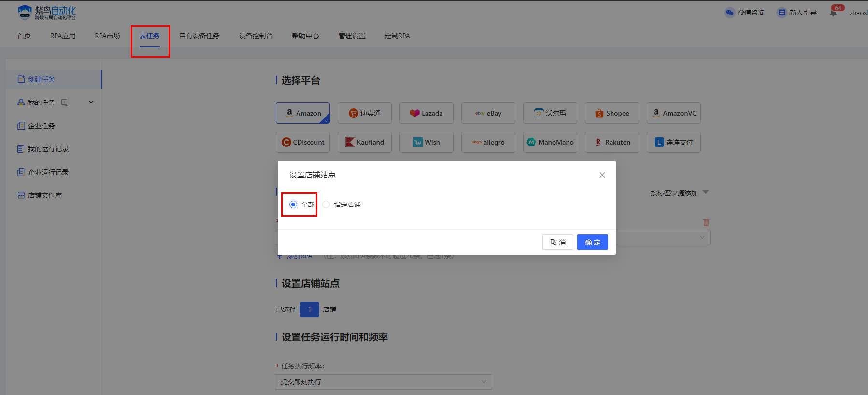The image size is (868, 395).
Task: Open the 定制RPA tab
Action: [397, 36]
